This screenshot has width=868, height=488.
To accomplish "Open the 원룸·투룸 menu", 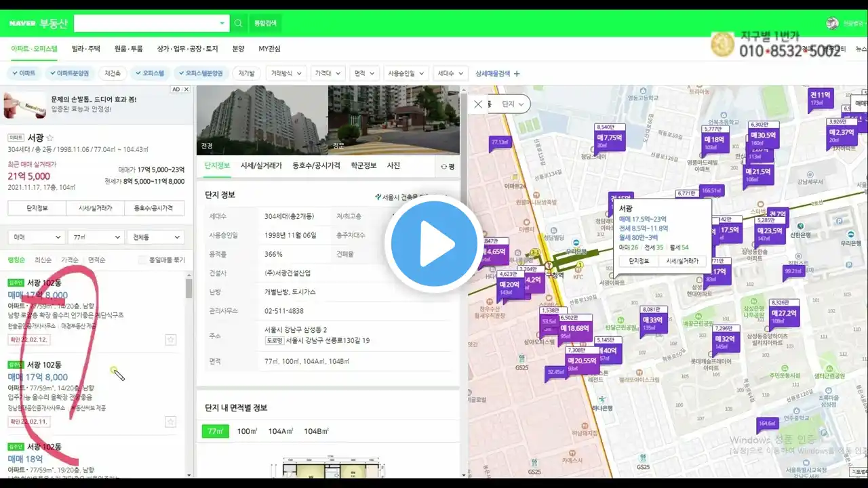I will click(x=129, y=49).
